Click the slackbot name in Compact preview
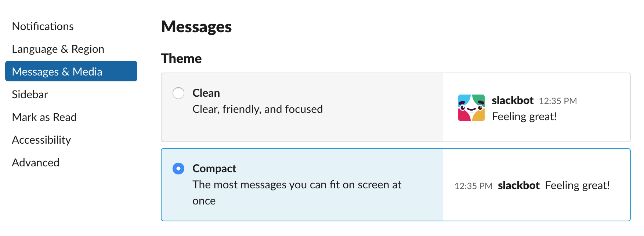Viewport: 644px width, 236px height. (519, 185)
